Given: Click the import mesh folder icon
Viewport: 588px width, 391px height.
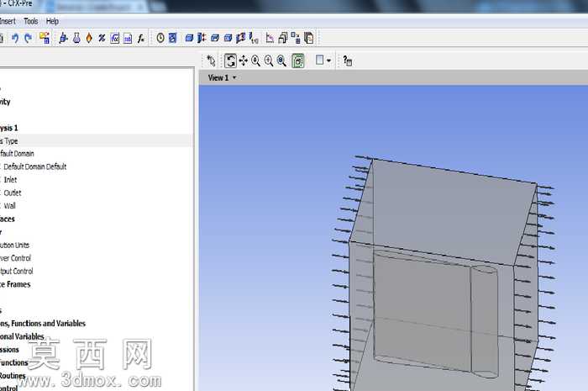Looking at the screenshot, I should [45, 38].
